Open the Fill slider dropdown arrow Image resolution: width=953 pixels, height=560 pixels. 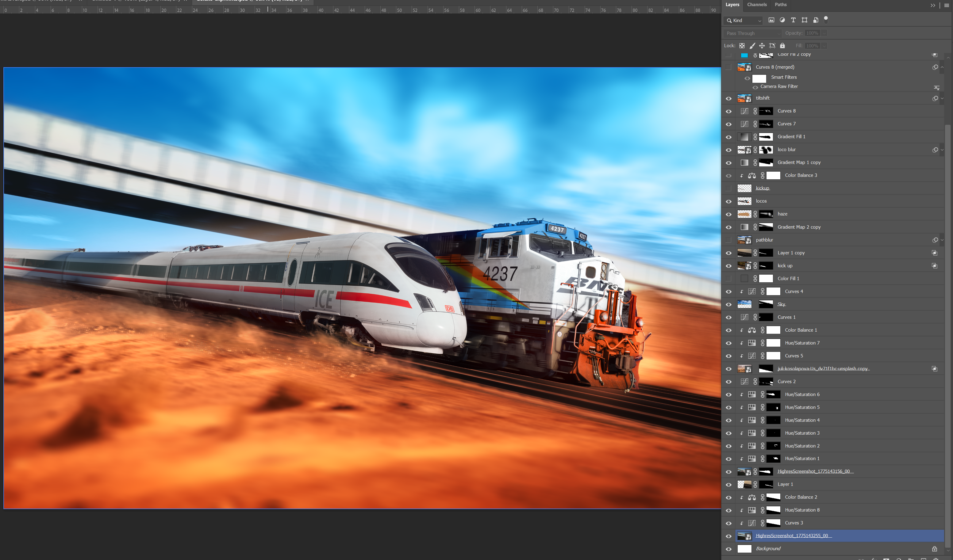pos(824,46)
